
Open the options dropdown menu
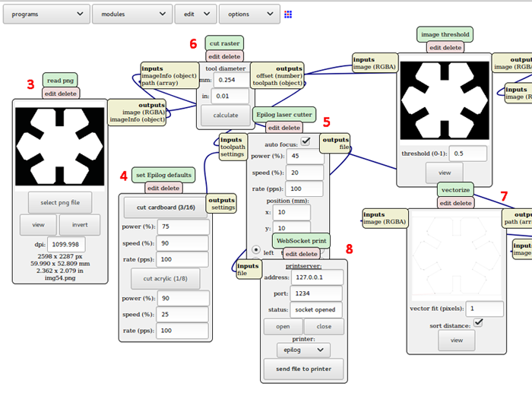click(x=249, y=14)
